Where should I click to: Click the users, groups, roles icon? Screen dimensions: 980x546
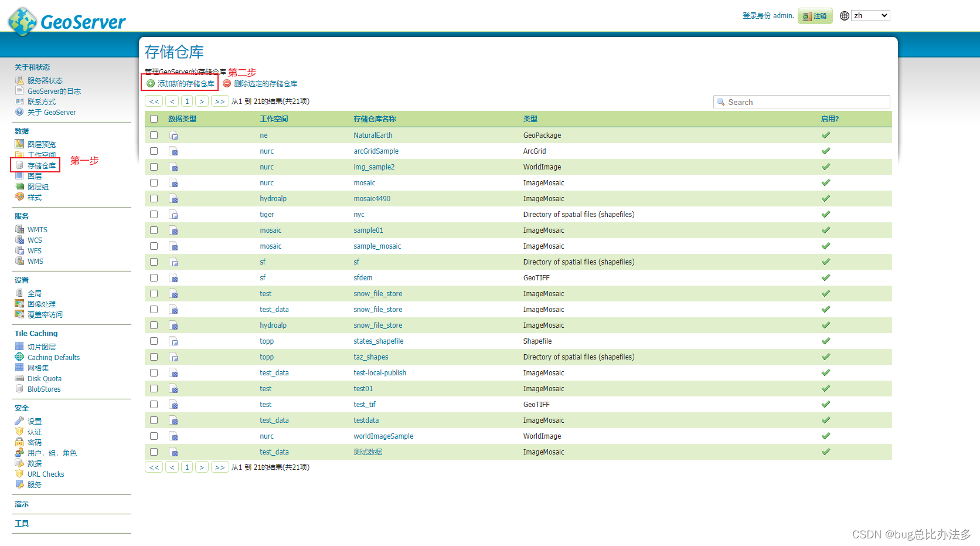(19, 453)
